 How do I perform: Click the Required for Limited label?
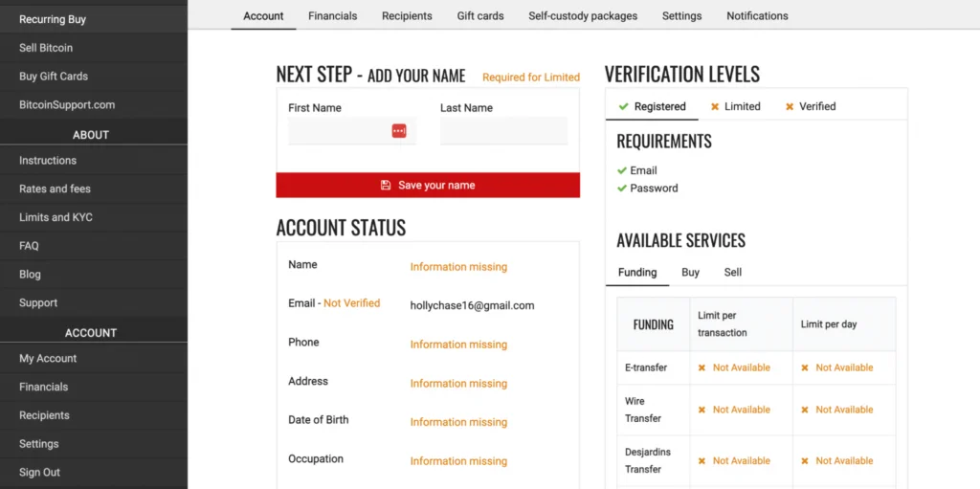[x=531, y=78]
